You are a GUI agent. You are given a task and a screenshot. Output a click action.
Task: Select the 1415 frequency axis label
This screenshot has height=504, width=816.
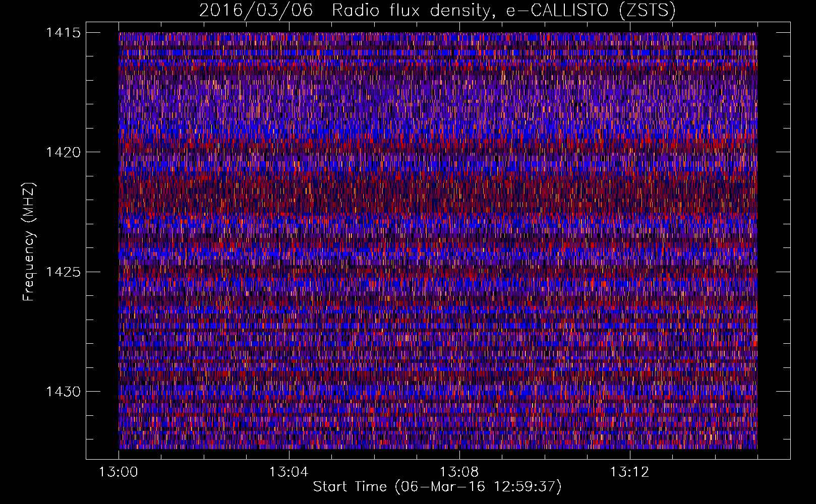tap(63, 33)
